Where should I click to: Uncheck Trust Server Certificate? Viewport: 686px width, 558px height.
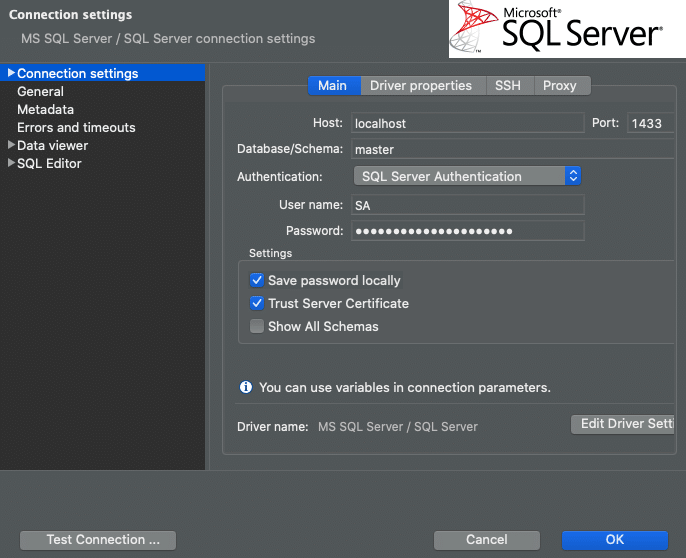click(257, 303)
